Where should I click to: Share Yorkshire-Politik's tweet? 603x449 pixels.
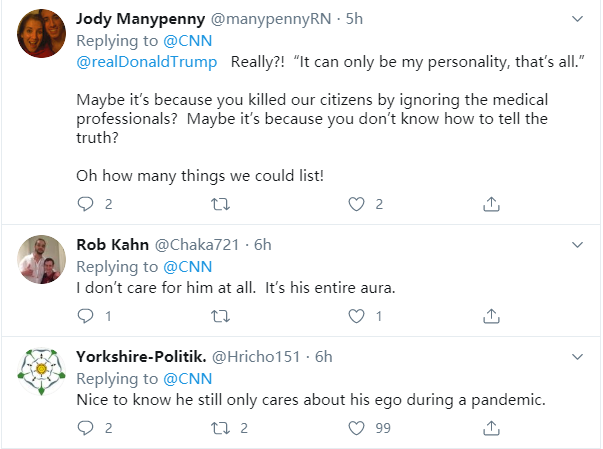click(491, 428)
